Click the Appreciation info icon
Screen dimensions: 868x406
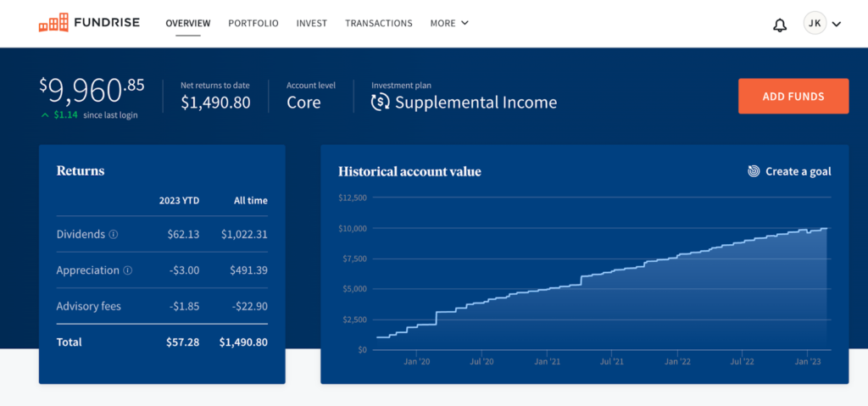[128, 270]
